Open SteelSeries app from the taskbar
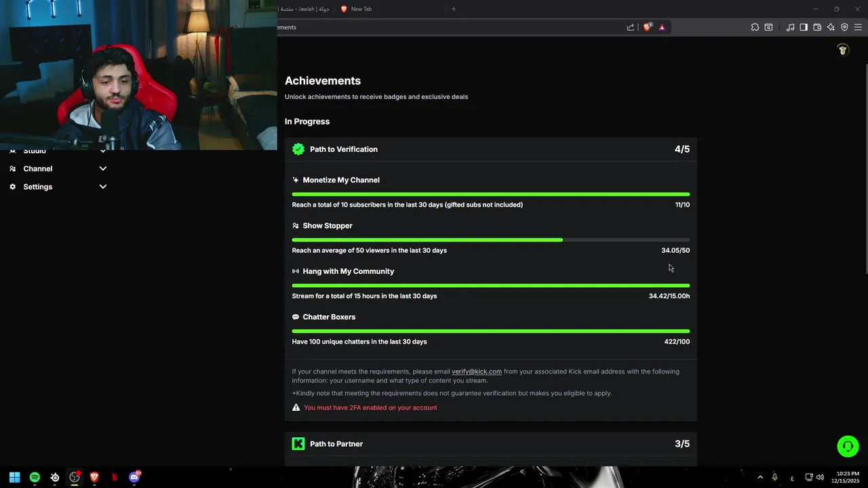This screenshot has height=488, width=868. 55,477
